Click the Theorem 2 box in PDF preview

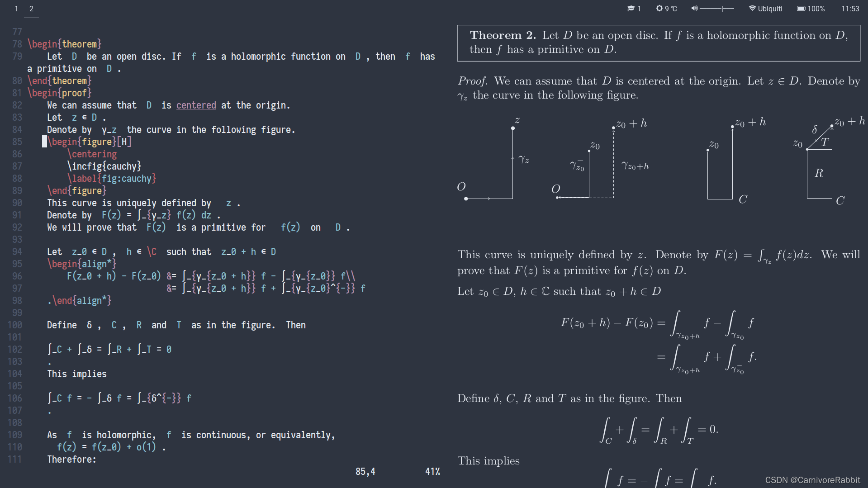pyautogui.click(x=659, y=43)
